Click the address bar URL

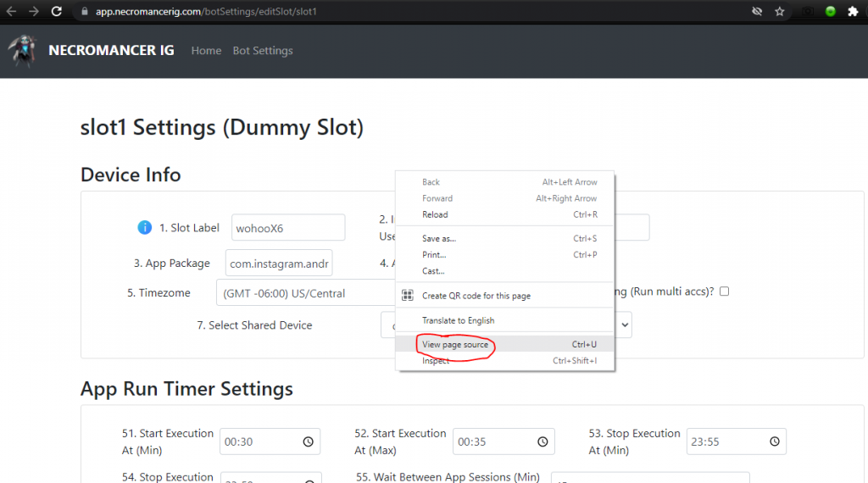(206, 11)
